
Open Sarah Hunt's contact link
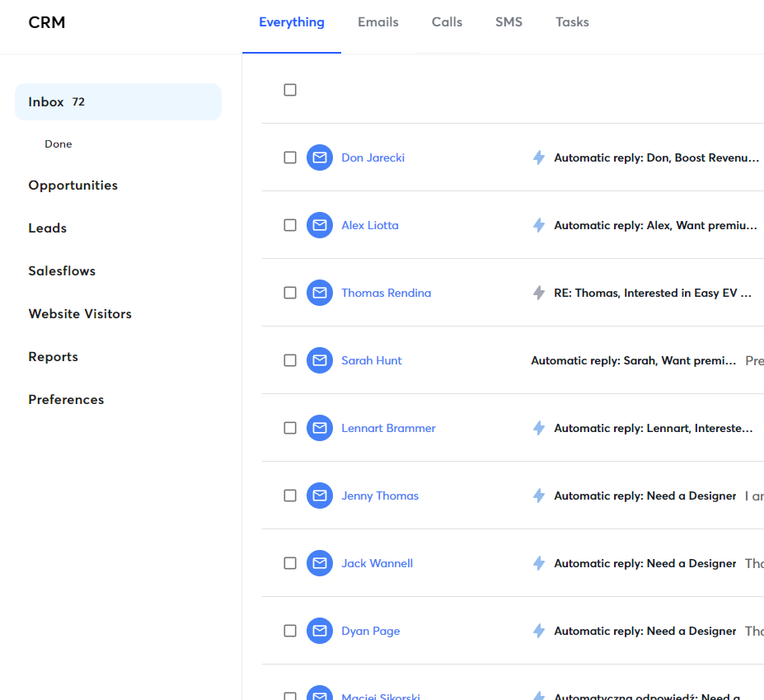372,360
